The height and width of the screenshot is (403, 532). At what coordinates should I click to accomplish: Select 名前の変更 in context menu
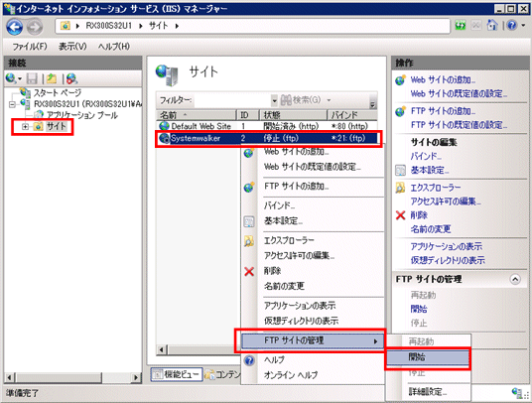click(284, 286)
